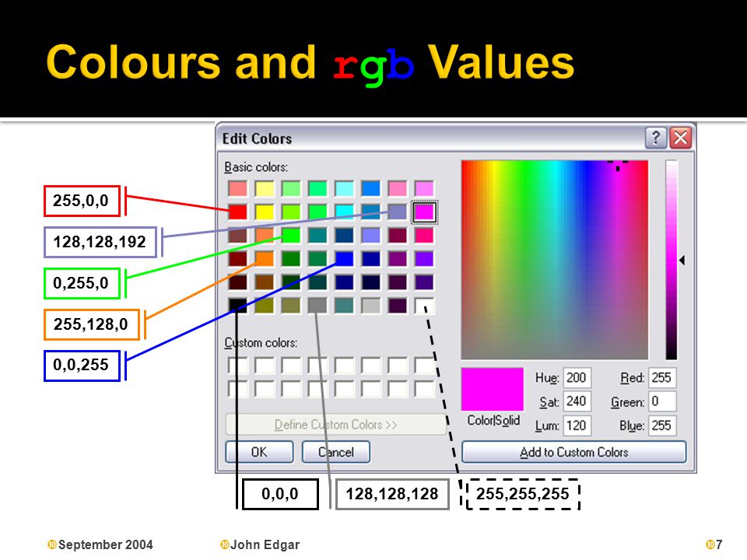Pick the hot pink swatch below magenta

point(424,235)
